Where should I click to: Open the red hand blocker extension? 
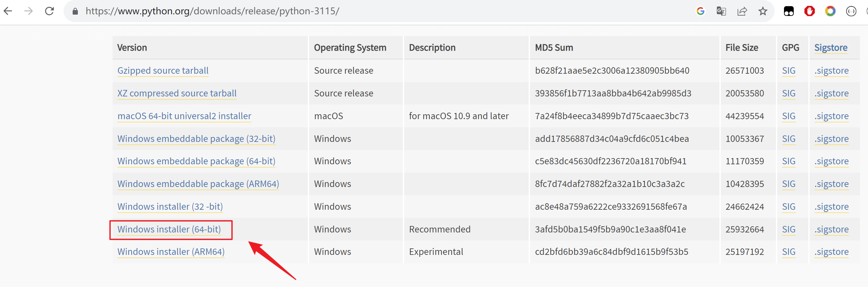tap(809, 11)
